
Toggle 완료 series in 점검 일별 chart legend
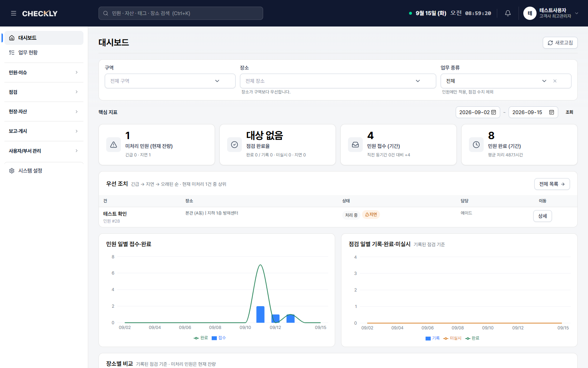coord(472,338)
